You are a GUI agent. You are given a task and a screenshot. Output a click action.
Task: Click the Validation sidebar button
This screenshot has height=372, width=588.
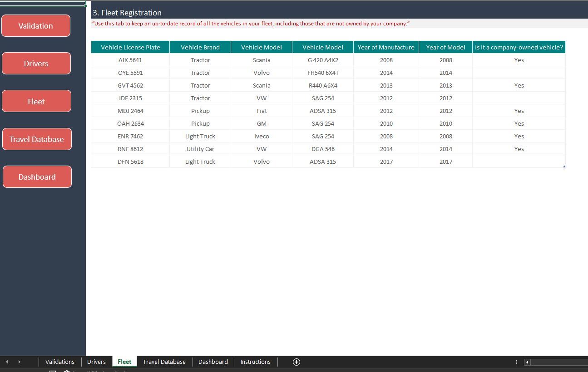click(x=36, y=25)
